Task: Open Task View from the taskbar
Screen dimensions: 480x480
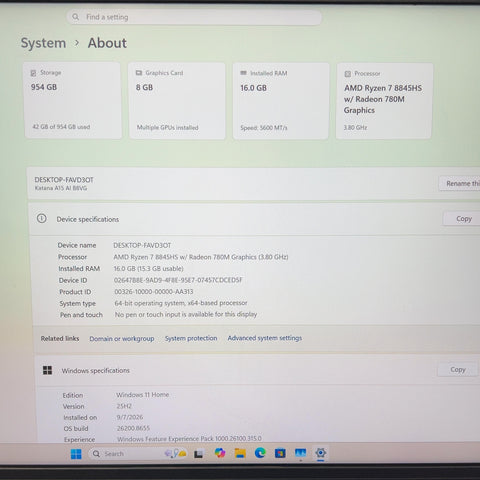Action: (199, 454)
